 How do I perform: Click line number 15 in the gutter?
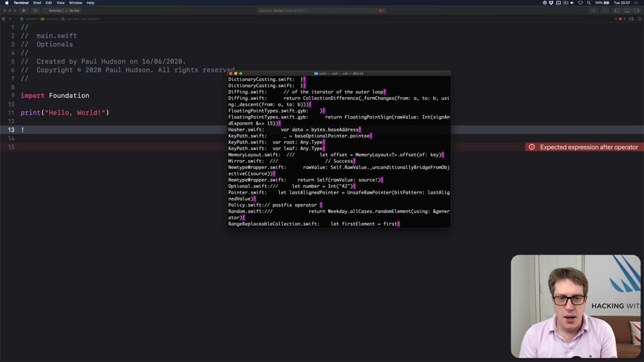point(11,147)
